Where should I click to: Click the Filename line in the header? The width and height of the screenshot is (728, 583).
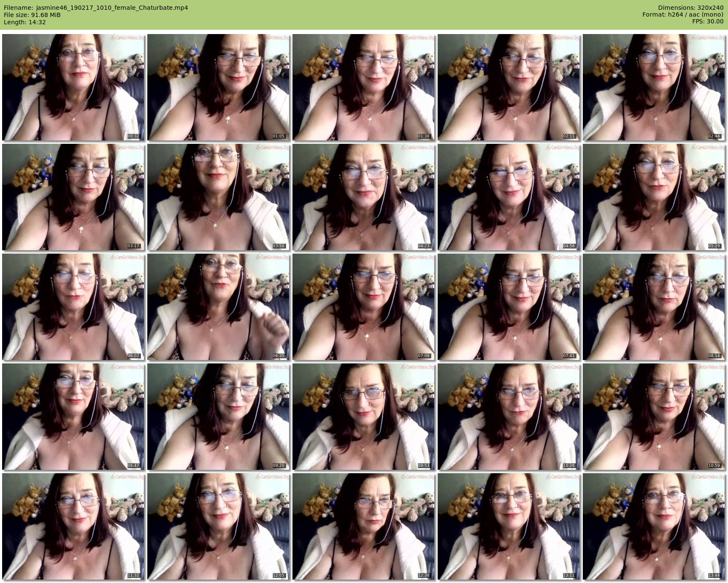click(x=96, y=8)
